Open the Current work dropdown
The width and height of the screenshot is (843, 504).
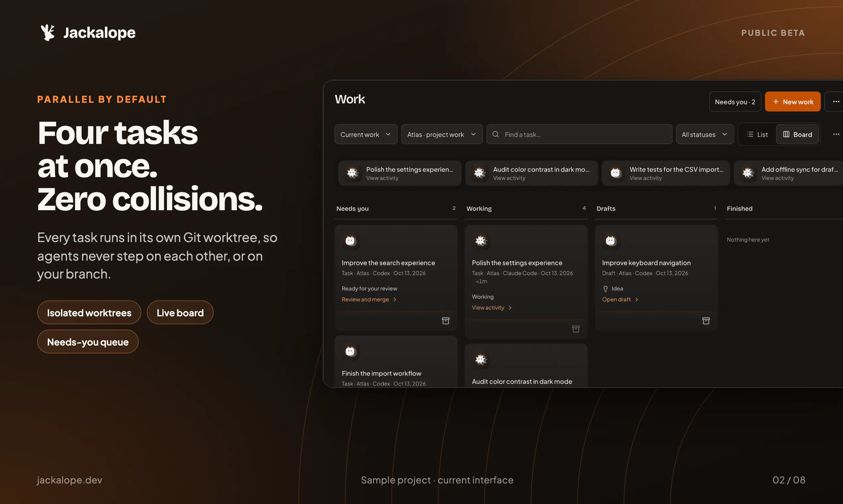click(366, 134)
